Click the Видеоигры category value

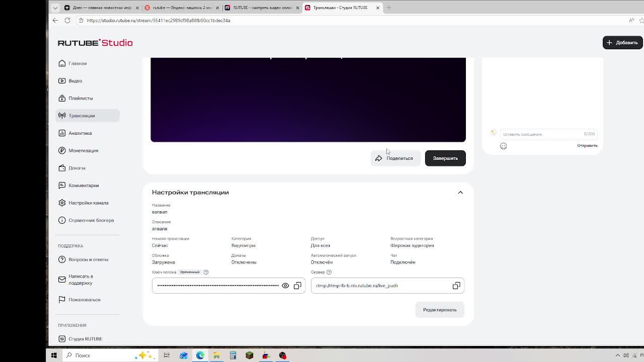244,245
